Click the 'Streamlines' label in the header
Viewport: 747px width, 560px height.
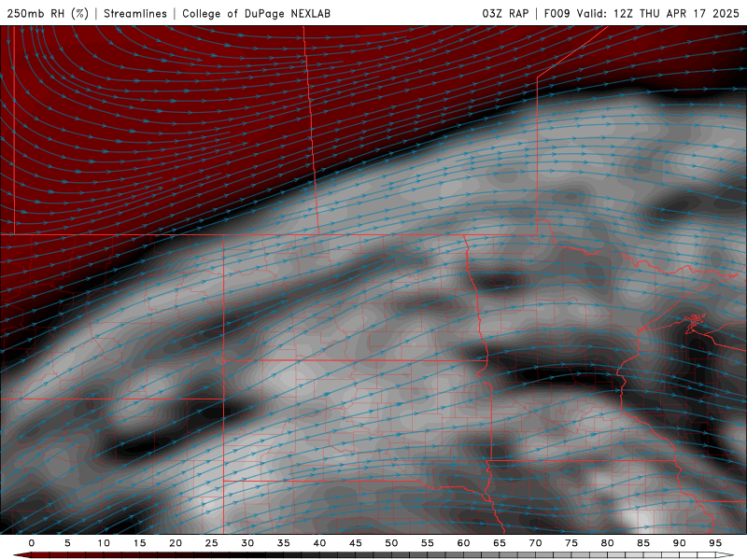[x=135, y=13]
